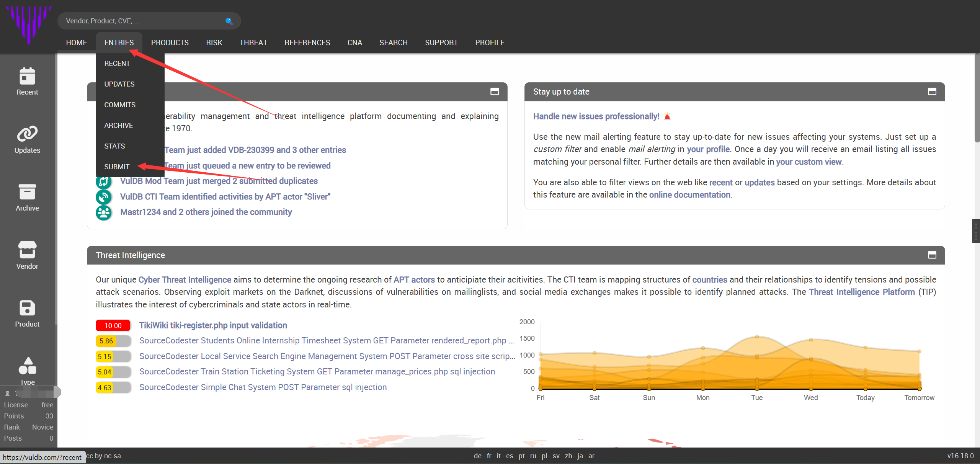
Task: Click the user avatar icon in sidebar
Action: pos(7,393)
